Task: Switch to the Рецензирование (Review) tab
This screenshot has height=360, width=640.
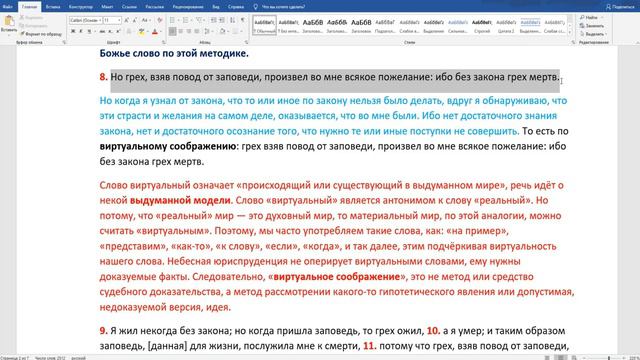Action: point(188,7)
